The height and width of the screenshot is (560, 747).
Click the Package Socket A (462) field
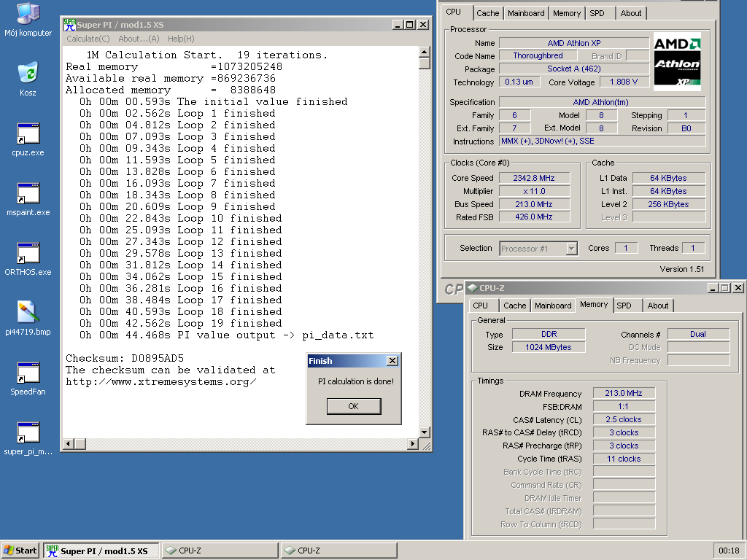(x=573, y=69)
